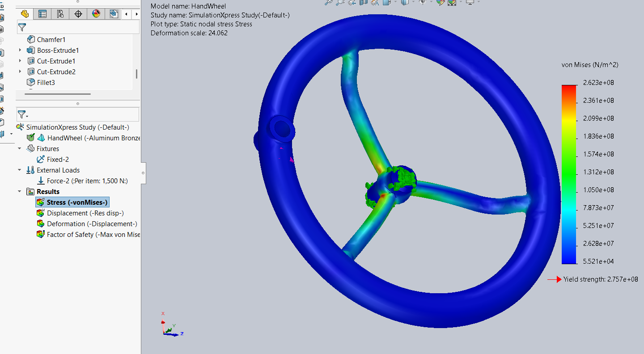The image size is (644, 354).
Task: Switch to the ConfigurationManager tab
Action: 60,14
